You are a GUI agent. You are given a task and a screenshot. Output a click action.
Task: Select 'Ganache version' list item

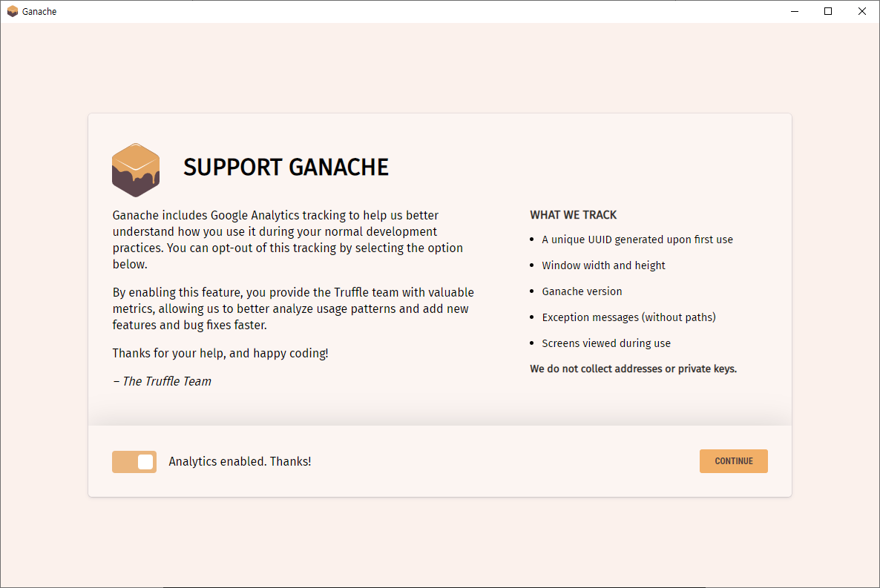(x=582, y=291)
